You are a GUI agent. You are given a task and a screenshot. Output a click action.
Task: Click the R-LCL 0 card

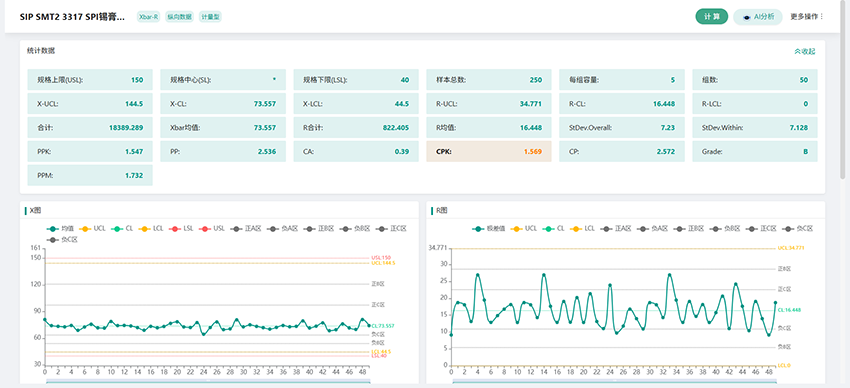click(x=755, y=104)
